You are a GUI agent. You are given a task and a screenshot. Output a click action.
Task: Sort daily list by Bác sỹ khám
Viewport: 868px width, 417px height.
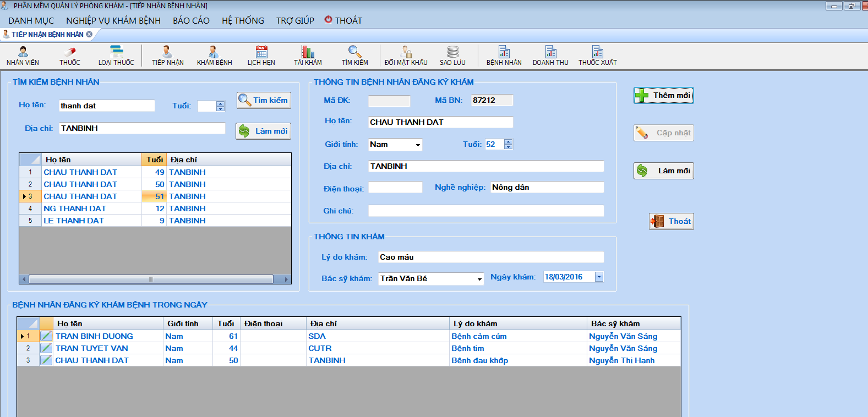634,323
